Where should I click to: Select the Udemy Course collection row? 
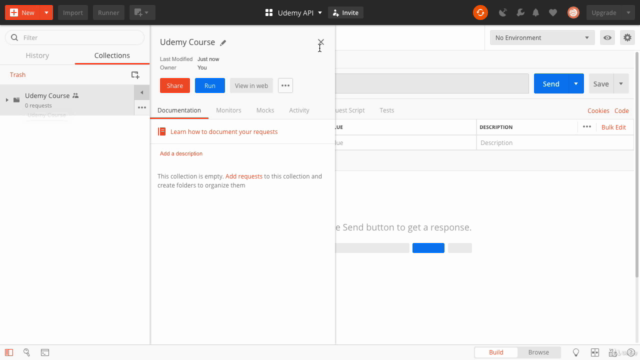click(x=67, y=100)
